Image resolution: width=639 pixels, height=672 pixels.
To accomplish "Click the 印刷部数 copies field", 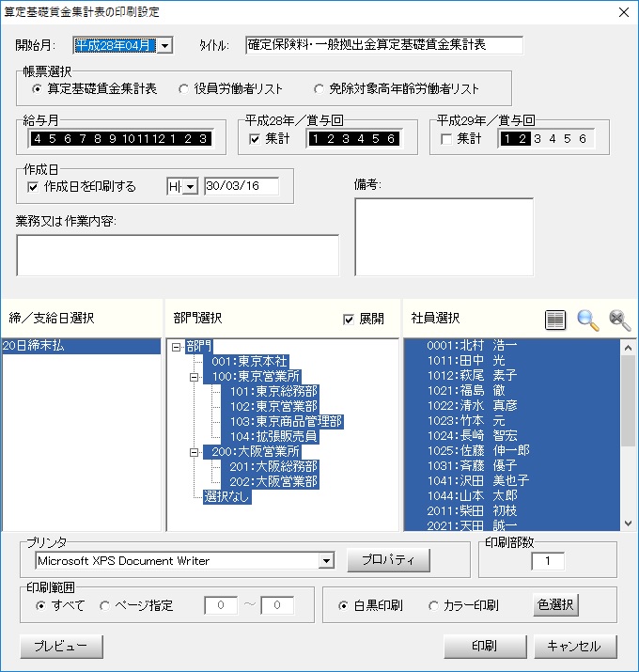I will click(x=548, y=561).
